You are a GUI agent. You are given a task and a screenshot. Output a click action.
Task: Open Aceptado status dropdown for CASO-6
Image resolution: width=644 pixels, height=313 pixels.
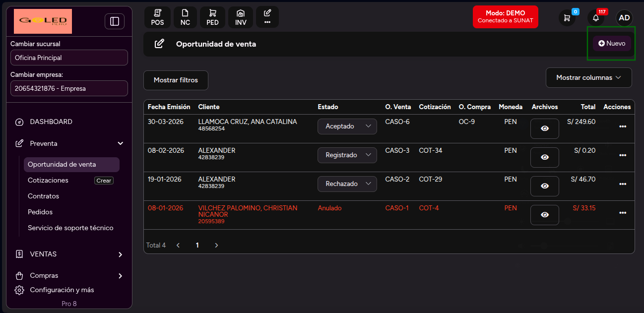(347, 126)
